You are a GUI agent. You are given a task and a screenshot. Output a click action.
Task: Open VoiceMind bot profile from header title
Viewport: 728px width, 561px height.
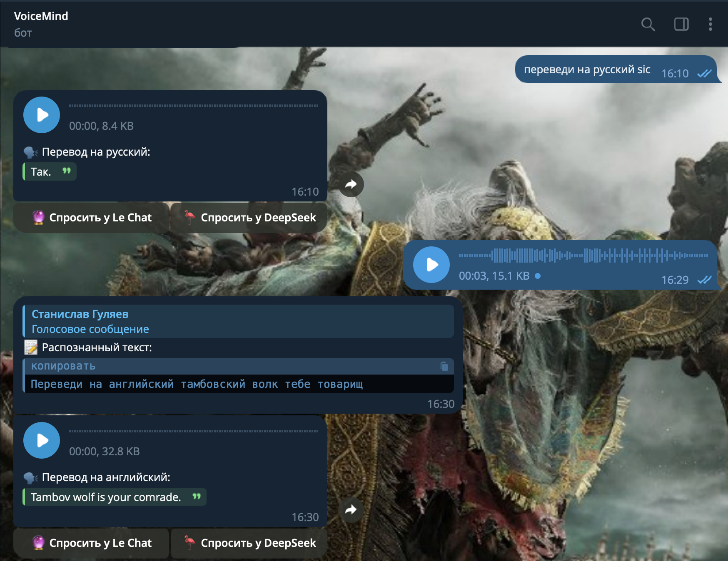click(x=41, y=16)
